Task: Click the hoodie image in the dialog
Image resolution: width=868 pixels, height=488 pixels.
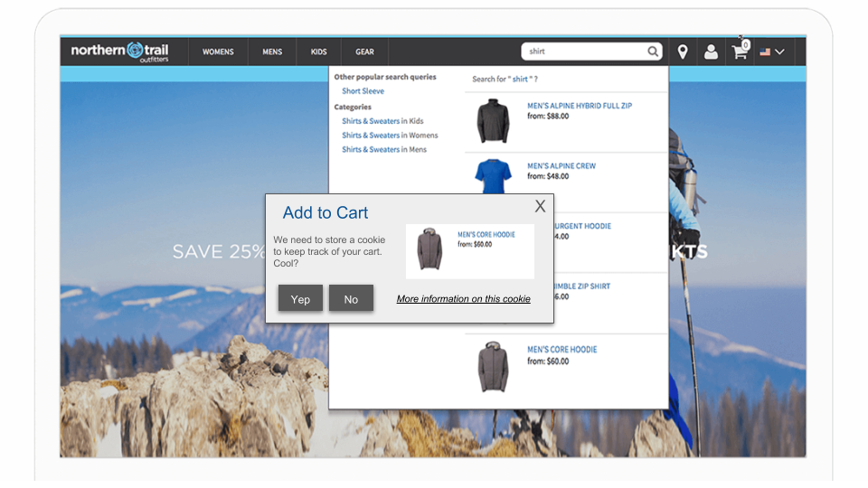Action: 429,249
